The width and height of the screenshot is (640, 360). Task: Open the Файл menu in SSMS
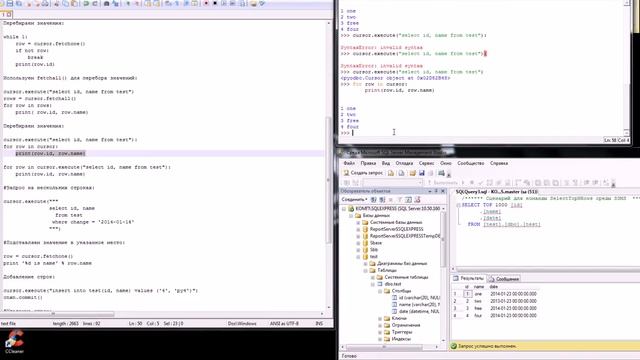point(349,163)
